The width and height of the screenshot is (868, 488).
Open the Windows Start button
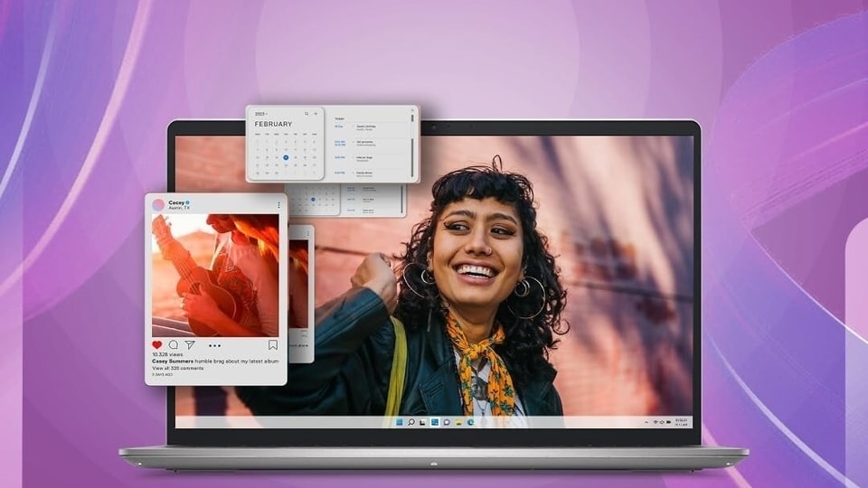[x=399, y=422]
